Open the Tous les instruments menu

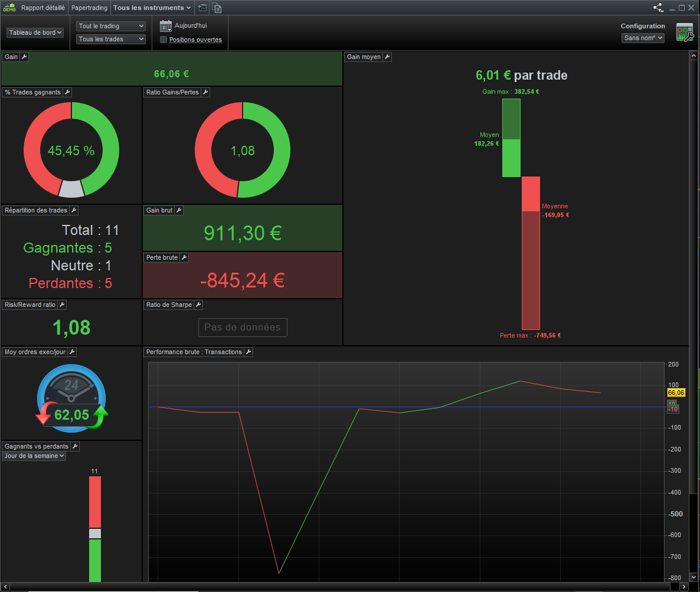point(152,8)
